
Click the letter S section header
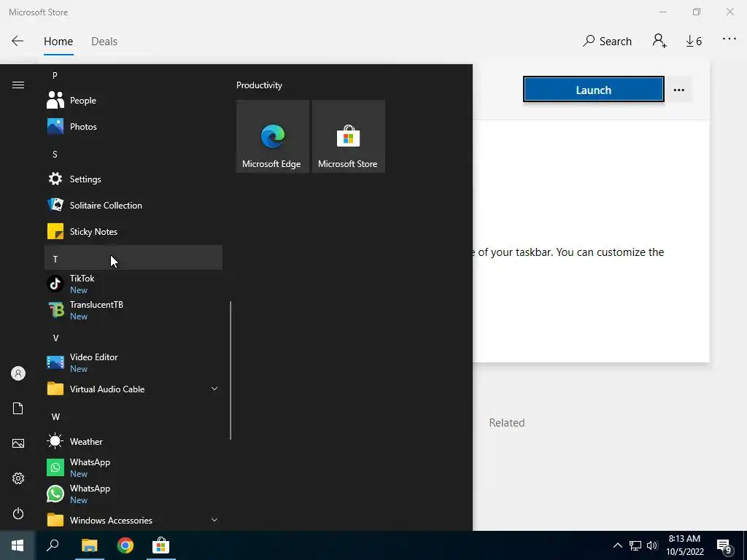[133, 155]
